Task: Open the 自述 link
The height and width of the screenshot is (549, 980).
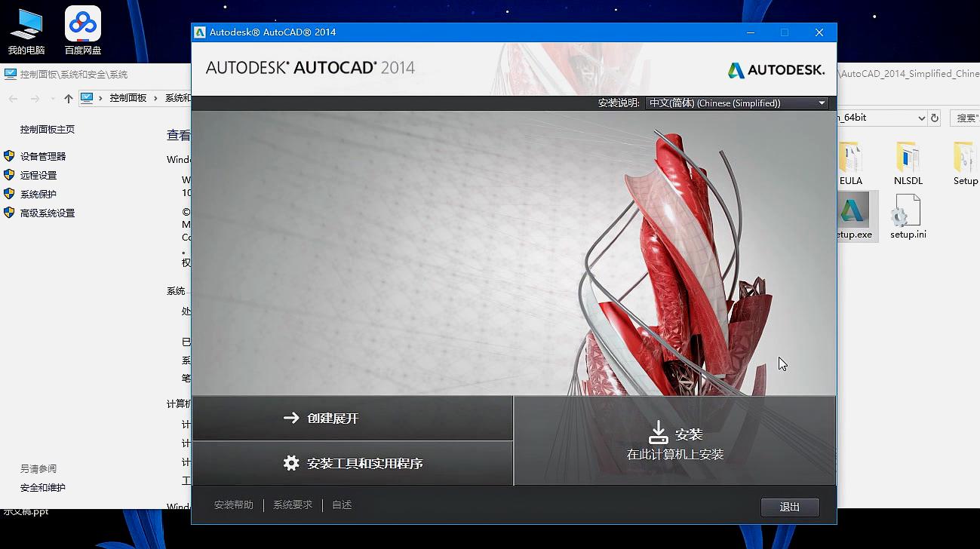Action: click(342, 505)
